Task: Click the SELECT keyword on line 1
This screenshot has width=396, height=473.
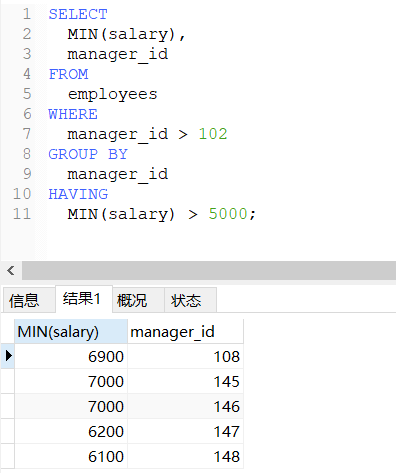Action: tap(78, 14)
